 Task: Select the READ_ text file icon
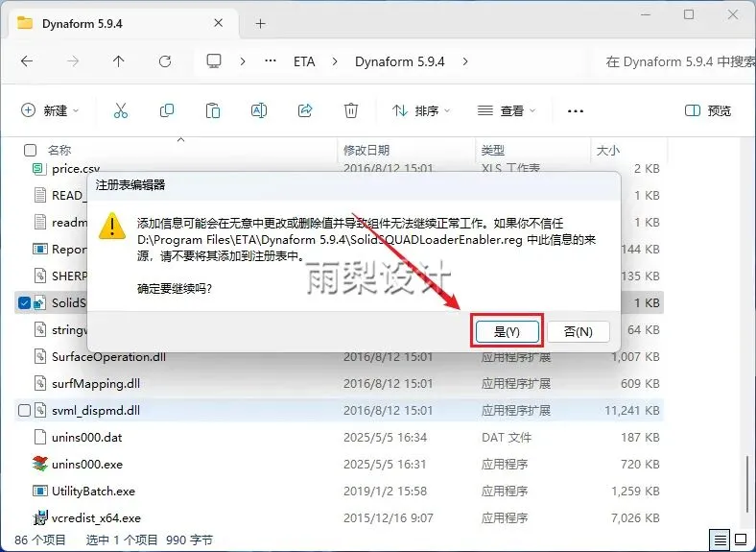point(39,196)
